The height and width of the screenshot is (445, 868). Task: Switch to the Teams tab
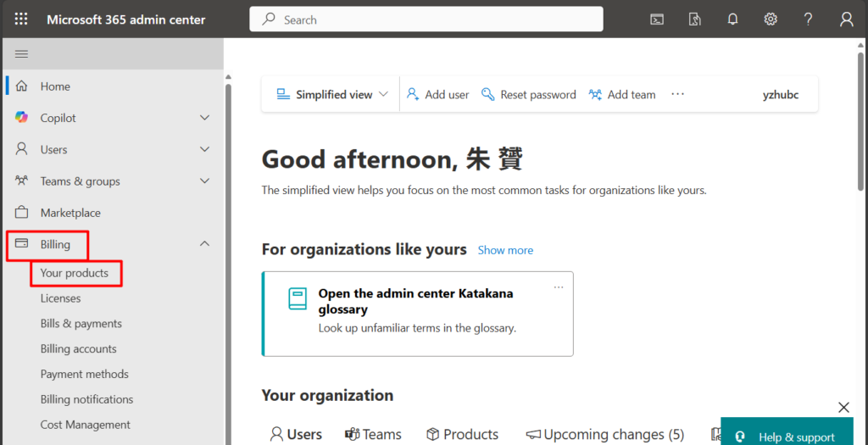(373, 434)
